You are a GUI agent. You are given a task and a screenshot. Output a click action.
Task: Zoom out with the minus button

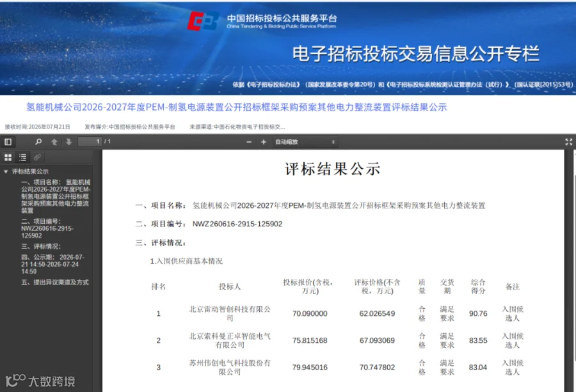pyautogui.click(x=249, y=142)
